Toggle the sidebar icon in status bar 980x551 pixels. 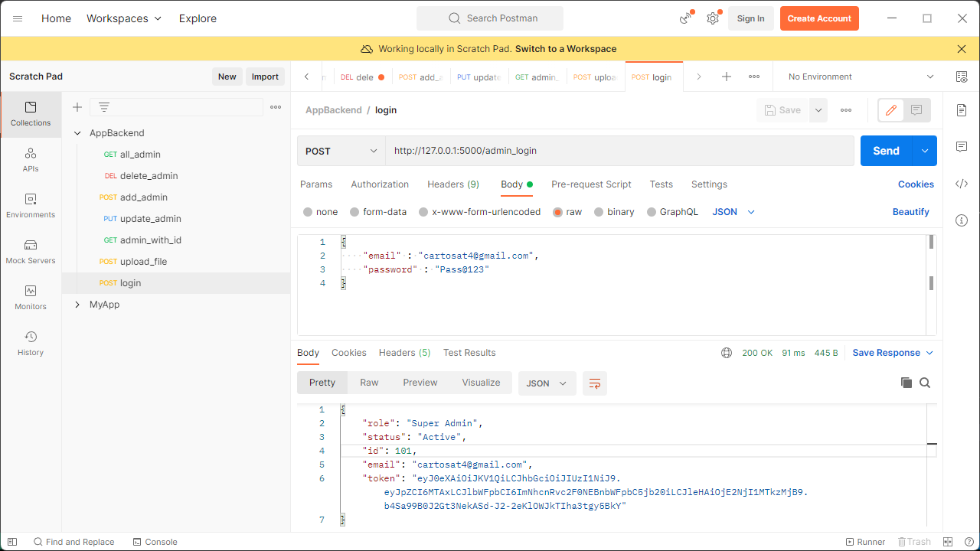tap(12, 542)
